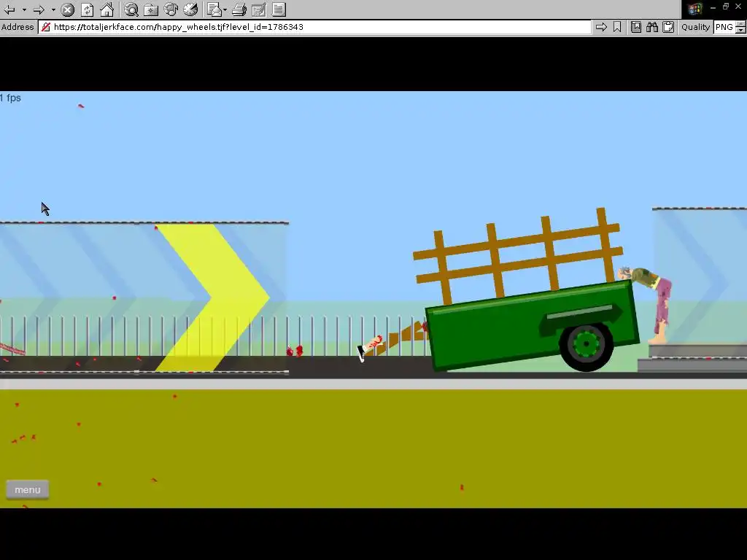Open the document page icon in toolbar
The height and width of the screenshot is (560, 747).
click(x=279, y=9)
